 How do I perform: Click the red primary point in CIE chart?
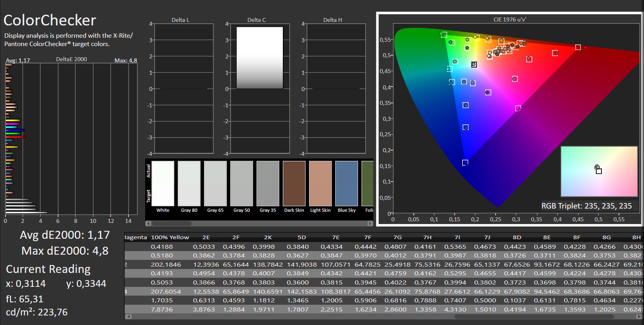pyautogui.click(x=585, y=48)
